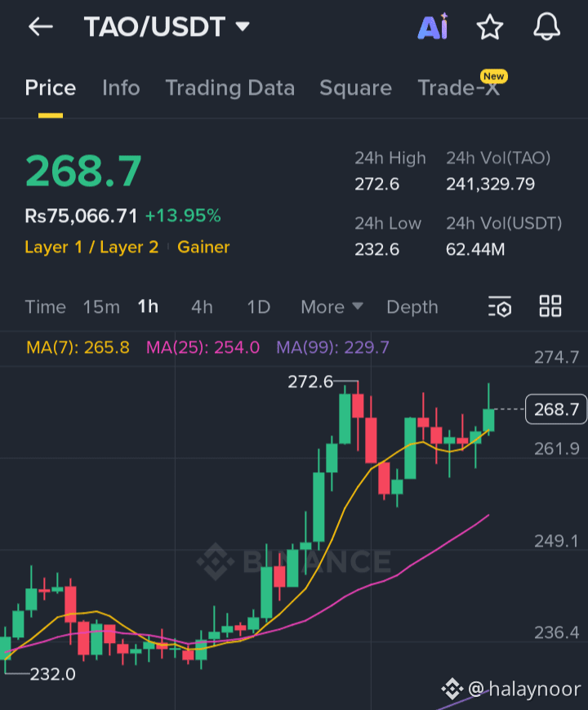The width and height of the screenshot is (588, 710).
Task: Select the 1D chart interval
Action: coord(258,307)
